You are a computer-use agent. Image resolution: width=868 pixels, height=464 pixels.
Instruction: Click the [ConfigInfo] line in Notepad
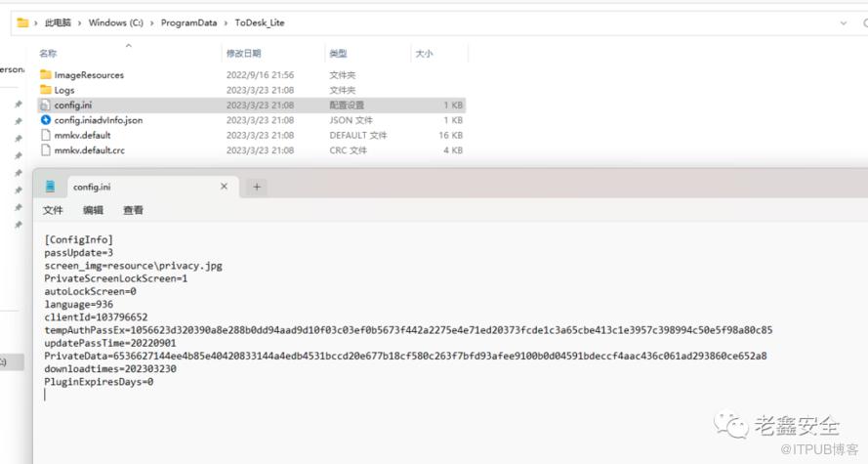point(79,239)
